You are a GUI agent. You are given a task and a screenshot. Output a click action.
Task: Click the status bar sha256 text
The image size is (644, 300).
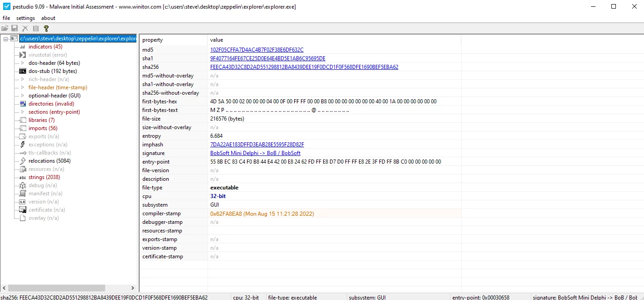[x=104, y=297]
